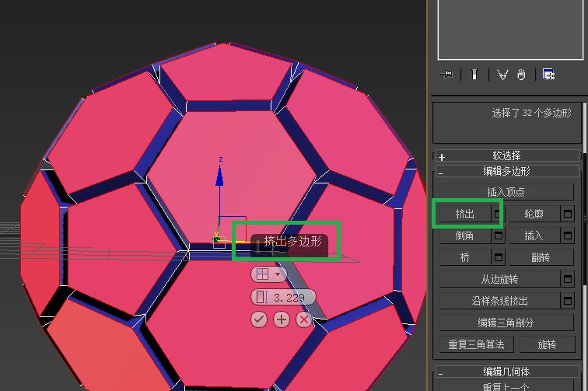Click the 重复上一个 button
The image size is (588, 391).
coord(506,386)
